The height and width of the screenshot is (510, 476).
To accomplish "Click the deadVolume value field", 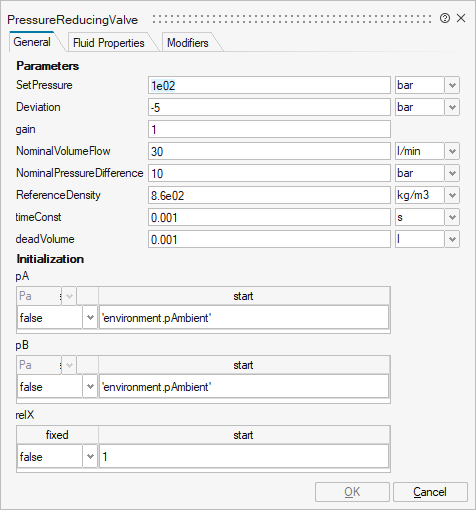I will point(269,239).
